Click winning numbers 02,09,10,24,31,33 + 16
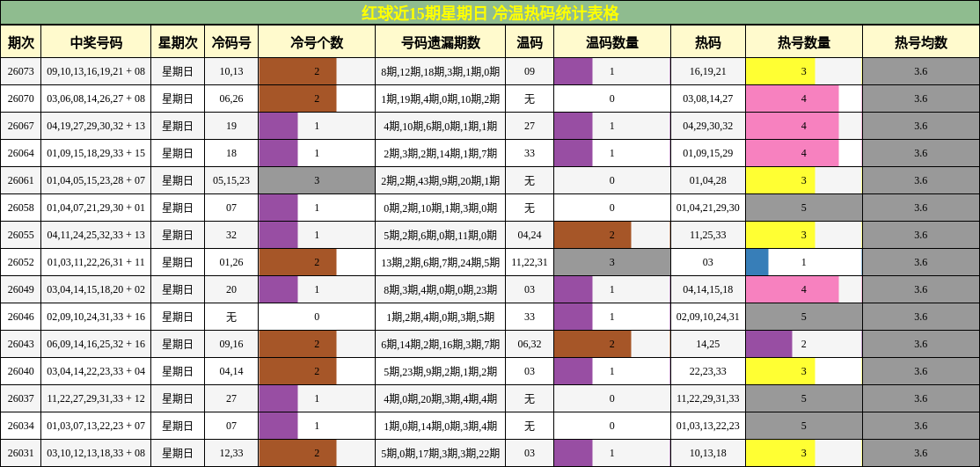 pos(96,317)
